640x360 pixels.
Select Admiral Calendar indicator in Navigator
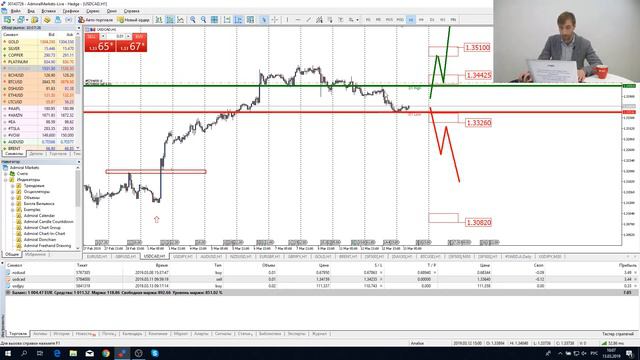point(39,216)
